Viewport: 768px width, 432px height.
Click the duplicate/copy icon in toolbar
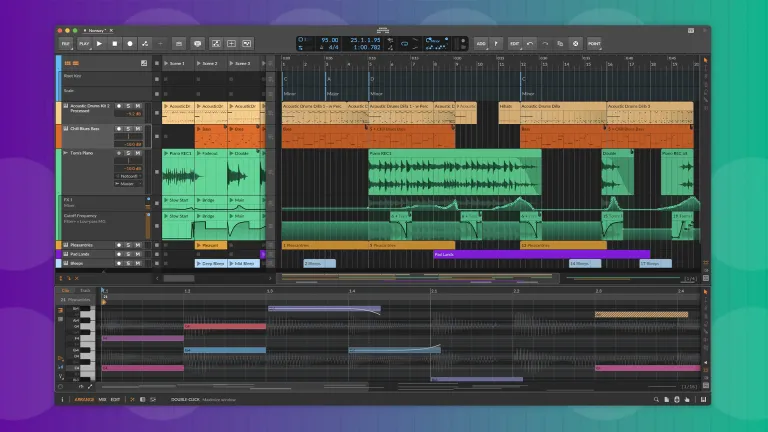click(560, 44)
